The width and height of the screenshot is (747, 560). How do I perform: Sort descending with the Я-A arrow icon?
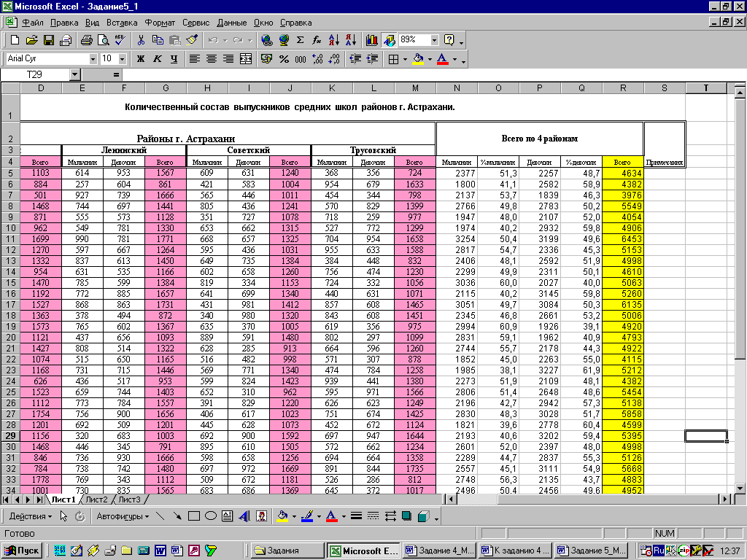tap(351, 41)
